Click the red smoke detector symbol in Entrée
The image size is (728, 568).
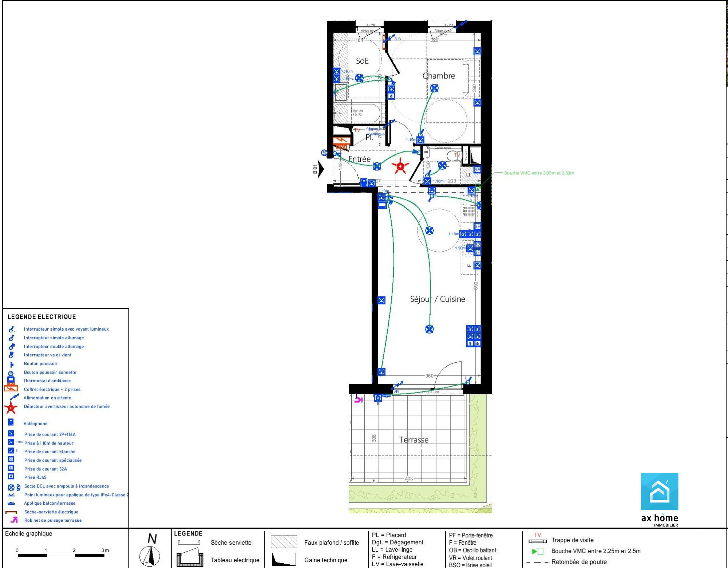click(400, 166)
